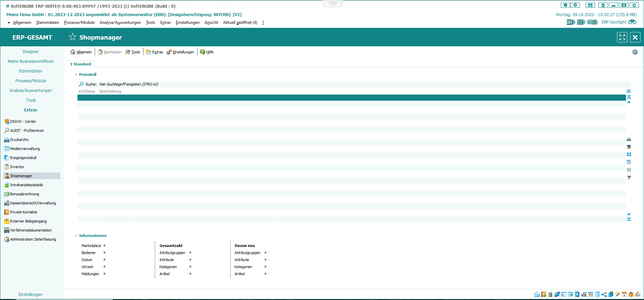Click the lock screen button at top right
Viewport: 644px width, 300px height.
tap(603, 5)
